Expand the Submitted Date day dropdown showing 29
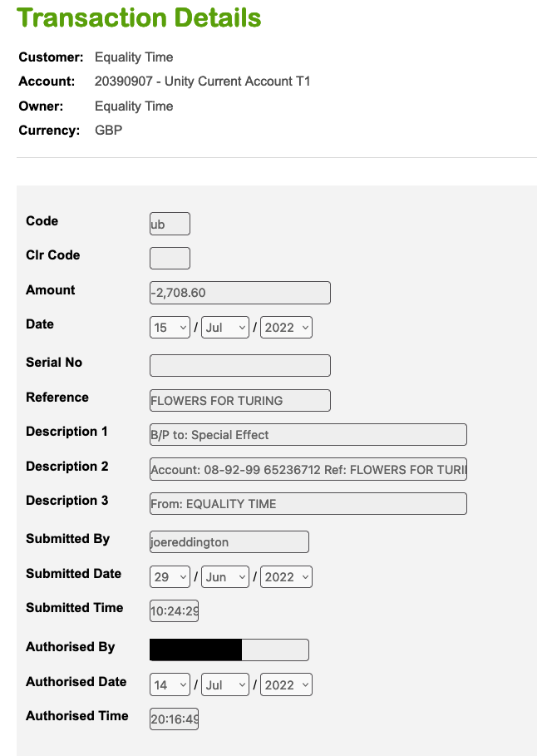The width and height of the screenshot is (537, 756). click(x=170, y=576)
